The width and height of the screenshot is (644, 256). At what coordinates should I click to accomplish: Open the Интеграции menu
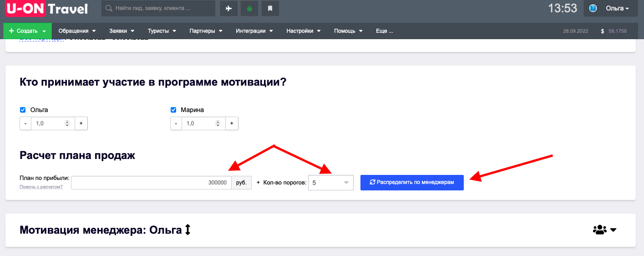tap(254, 31)
